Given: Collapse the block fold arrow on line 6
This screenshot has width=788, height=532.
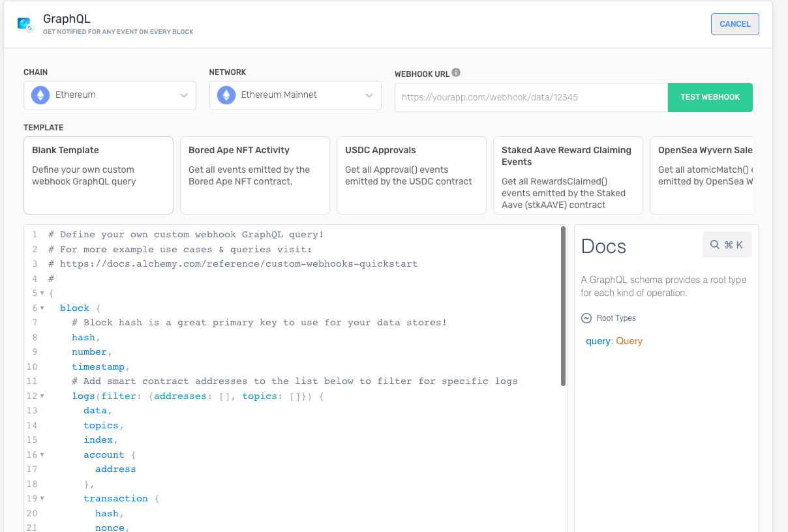Looking at the screenshot, I should (42, 308).
